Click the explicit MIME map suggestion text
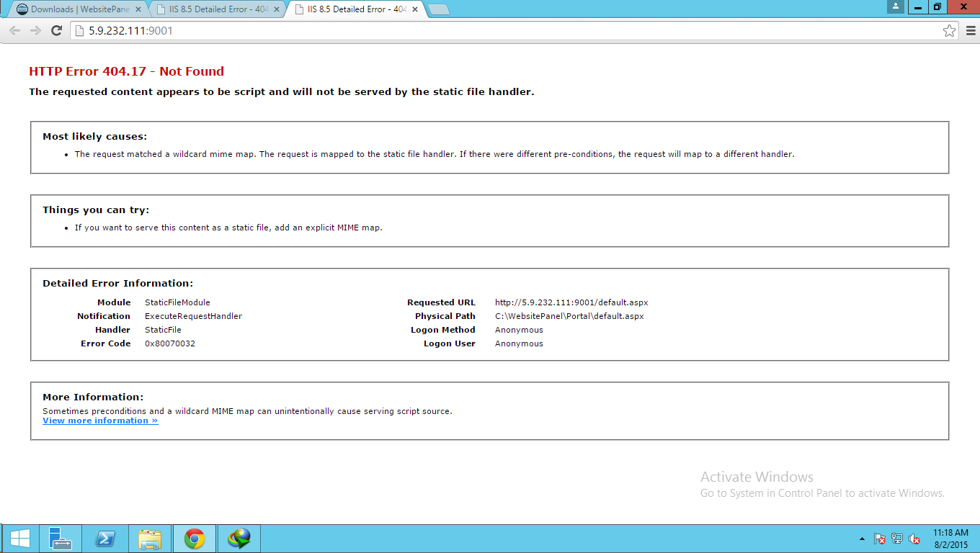This screenshot has height=553, width=980. coord(228,228)
